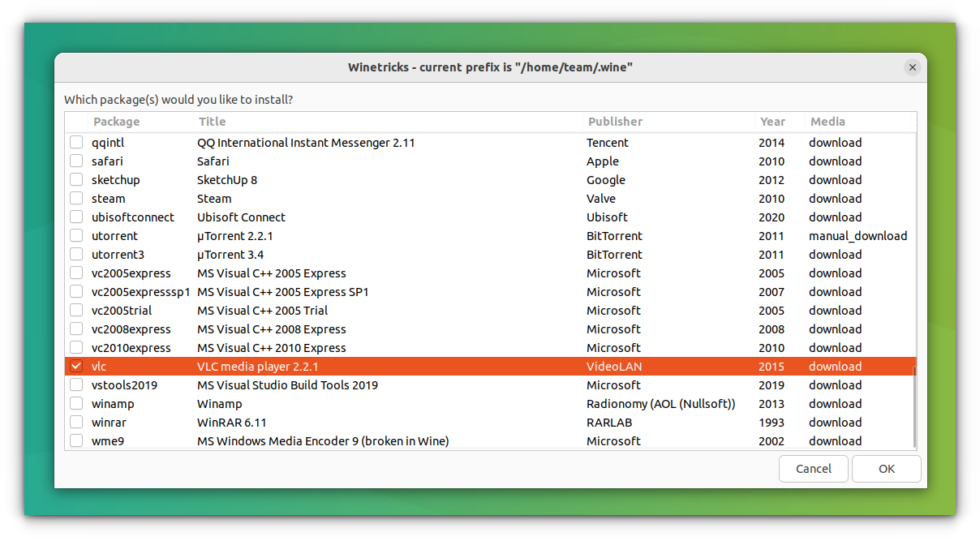
Task: Click 'MS Visual C++ 2005 Express' title
Action: point(272,273)
